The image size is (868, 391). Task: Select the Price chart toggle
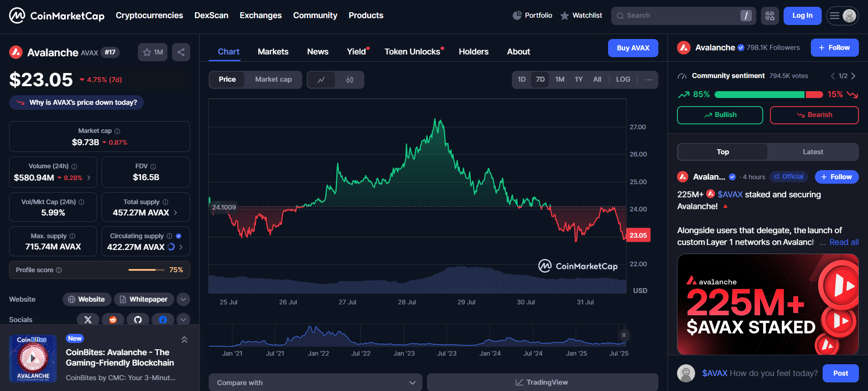(227, 79)
